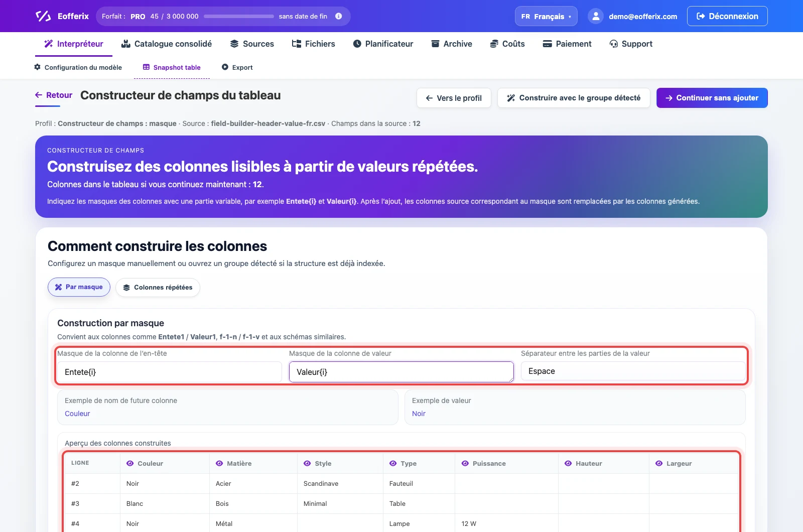
Task: Focus the Entete{i} header mask field
Action: (x=170, y=372)
